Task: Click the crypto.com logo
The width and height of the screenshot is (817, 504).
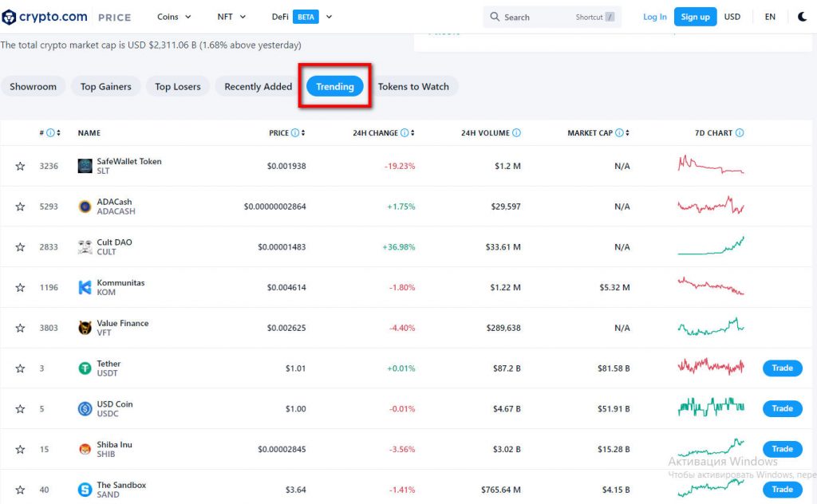Action: coord(45,17)
